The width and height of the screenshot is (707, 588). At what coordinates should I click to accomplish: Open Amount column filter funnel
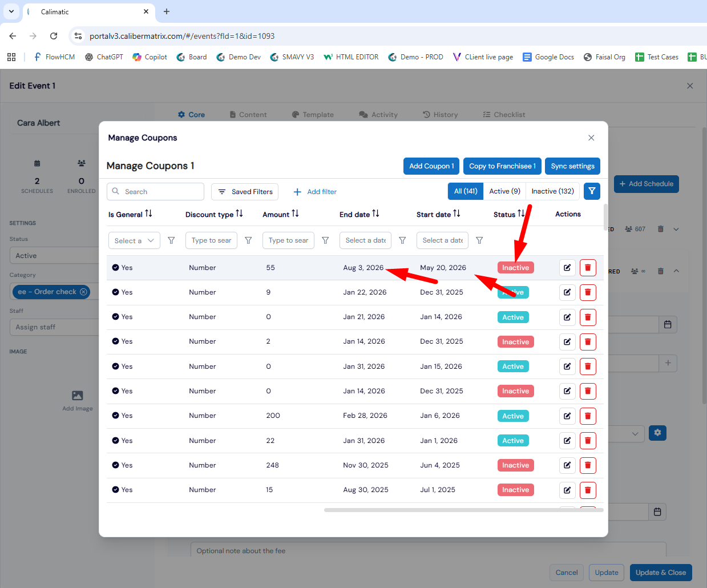pos(325,241)
